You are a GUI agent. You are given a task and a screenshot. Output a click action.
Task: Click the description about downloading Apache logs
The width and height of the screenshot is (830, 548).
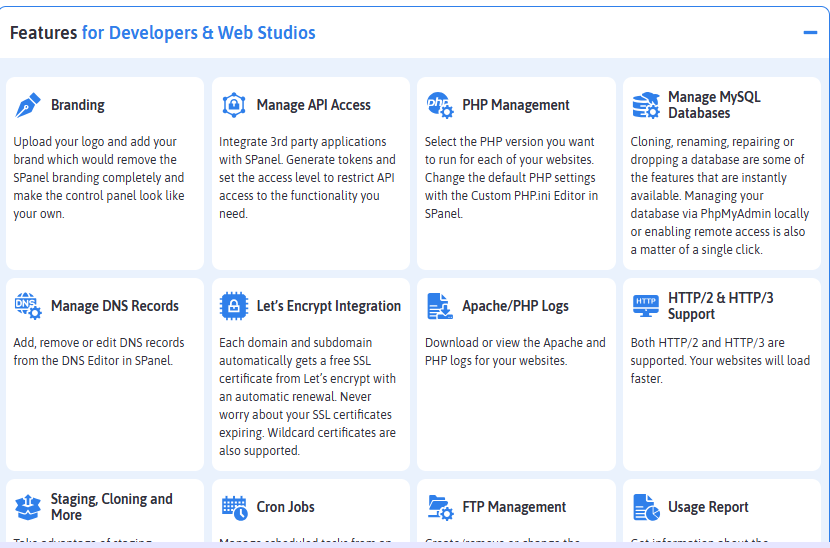point(515,352)
